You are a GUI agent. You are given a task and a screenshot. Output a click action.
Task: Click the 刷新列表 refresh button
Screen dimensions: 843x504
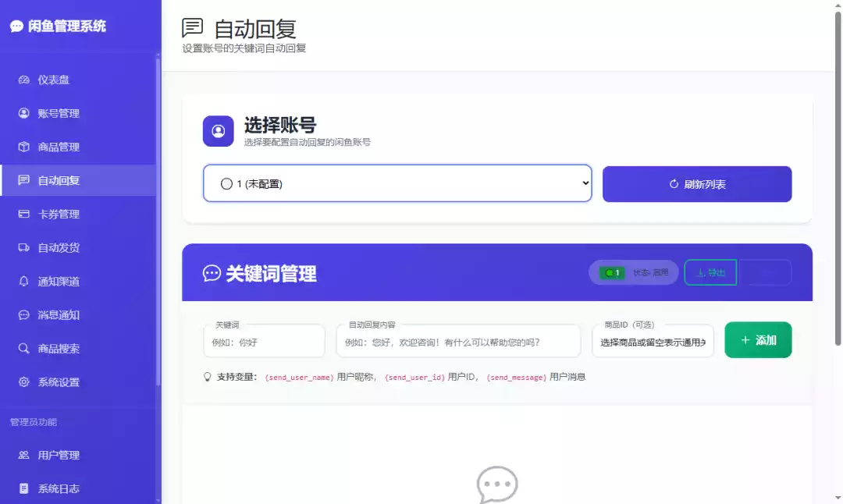(x=697, y=184)
